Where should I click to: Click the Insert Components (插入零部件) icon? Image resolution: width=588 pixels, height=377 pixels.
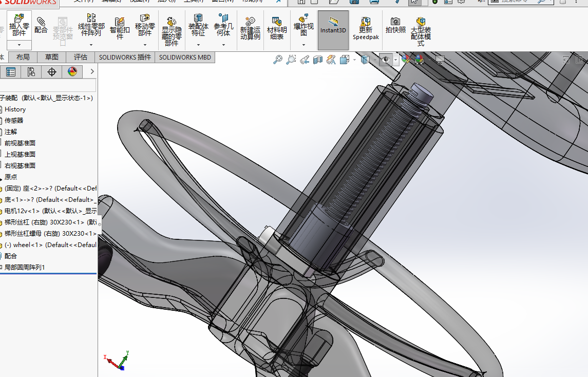19,25
